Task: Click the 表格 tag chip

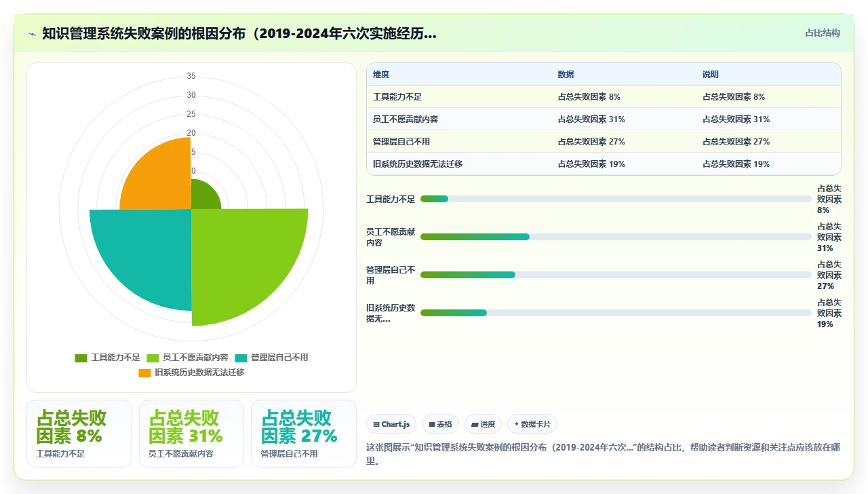Action: (440, 424)
